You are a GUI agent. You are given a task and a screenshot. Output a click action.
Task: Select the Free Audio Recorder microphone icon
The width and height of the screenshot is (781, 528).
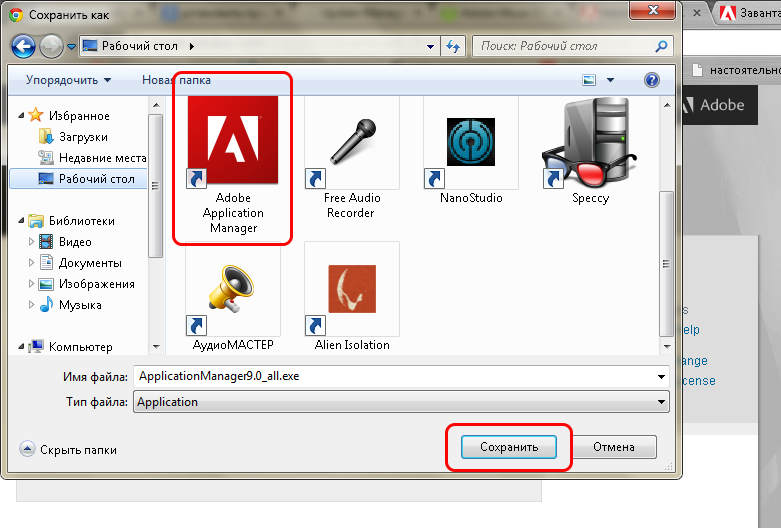click(352, 142)
